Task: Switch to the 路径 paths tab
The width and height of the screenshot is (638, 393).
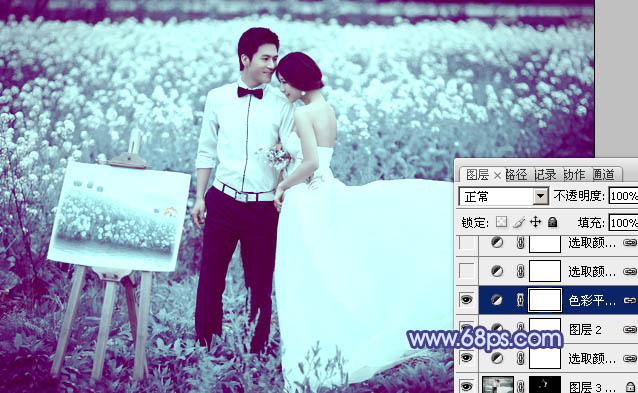Action: coord(516,175)
